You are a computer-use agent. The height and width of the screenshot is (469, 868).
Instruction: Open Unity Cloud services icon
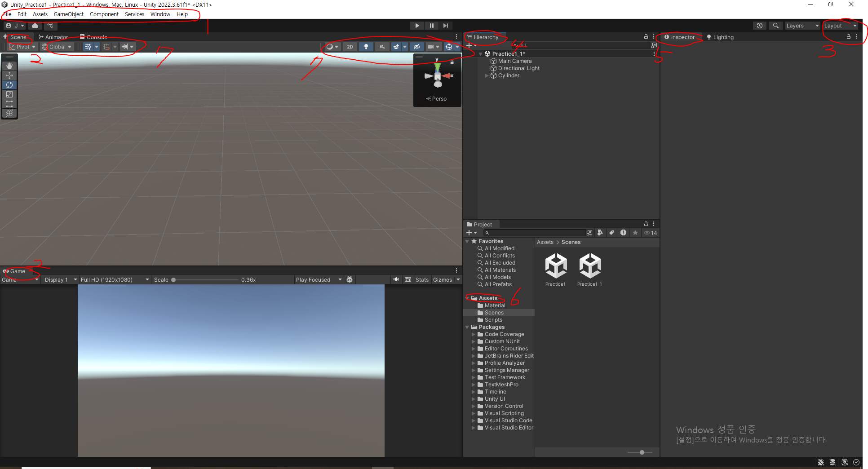pos(35,26)
